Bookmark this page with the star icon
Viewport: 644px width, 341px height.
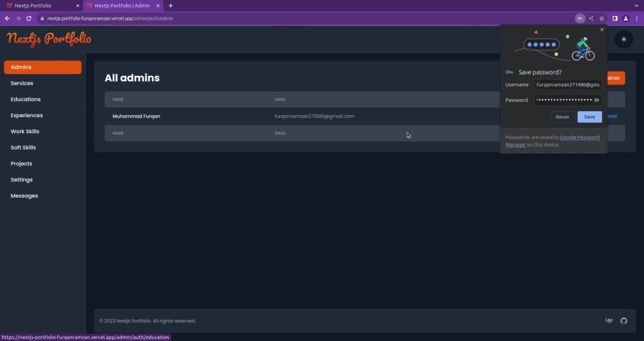601,19
